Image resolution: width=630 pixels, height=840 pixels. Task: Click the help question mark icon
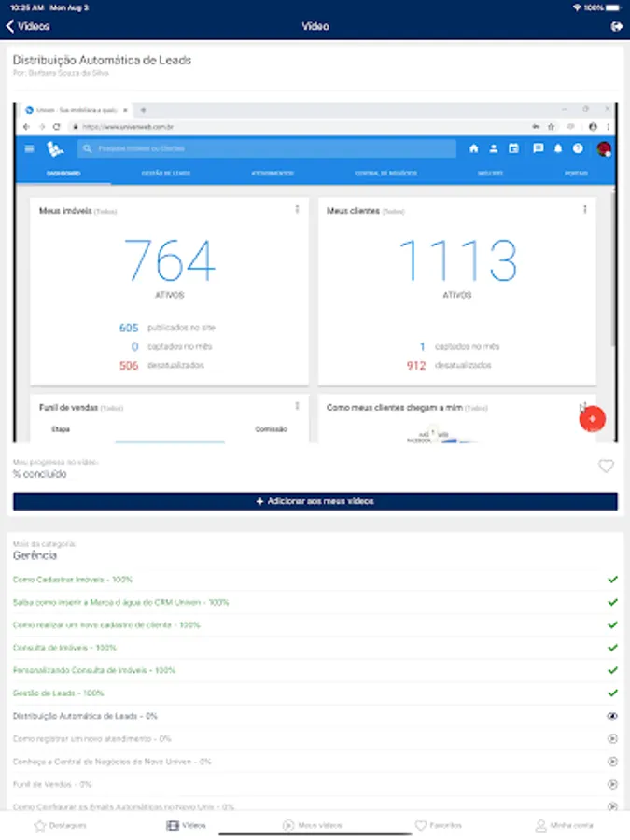(x=578, y=148)
